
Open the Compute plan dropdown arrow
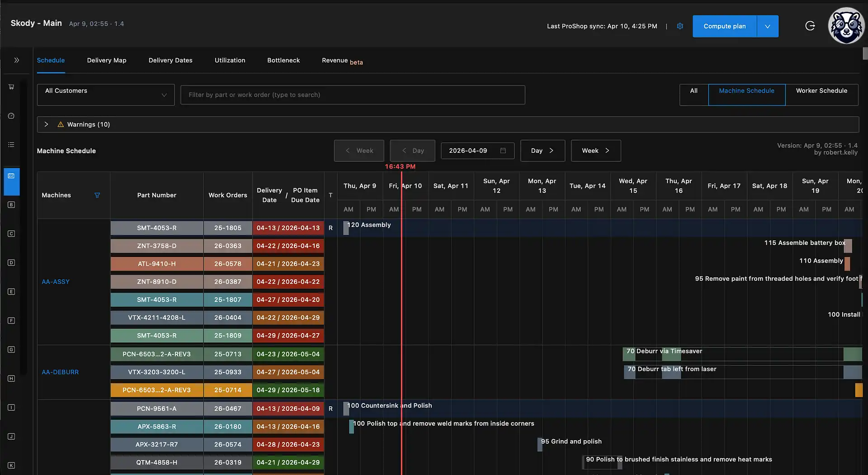click(767, 26)
